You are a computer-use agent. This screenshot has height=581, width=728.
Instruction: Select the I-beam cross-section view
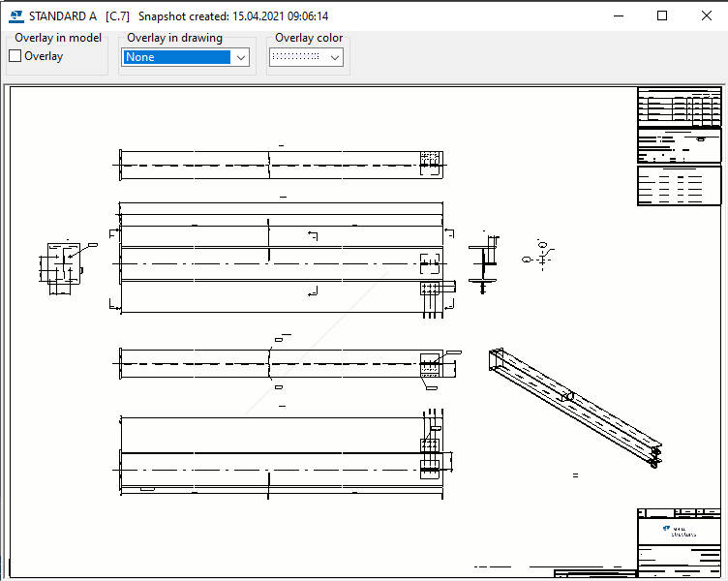(483, 261)
